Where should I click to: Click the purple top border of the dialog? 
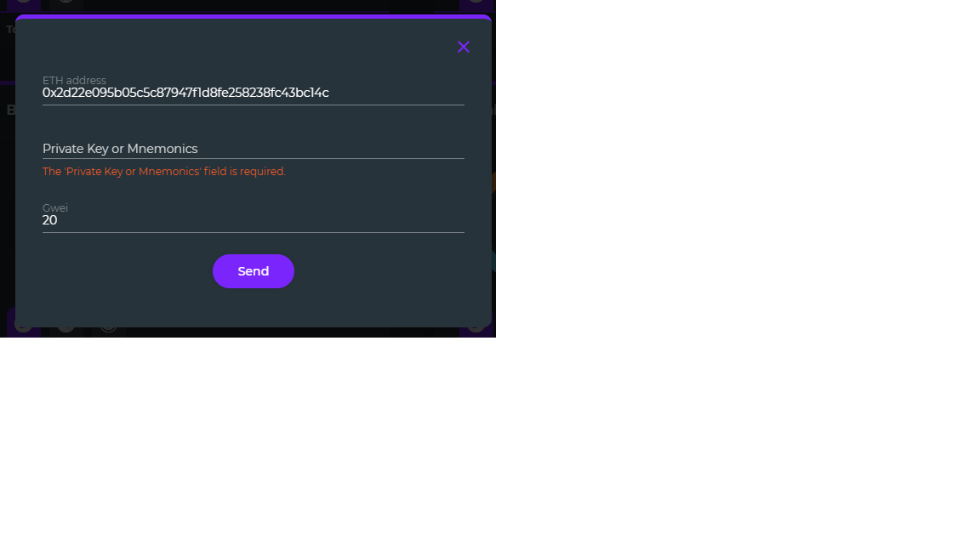click(254, 17)
